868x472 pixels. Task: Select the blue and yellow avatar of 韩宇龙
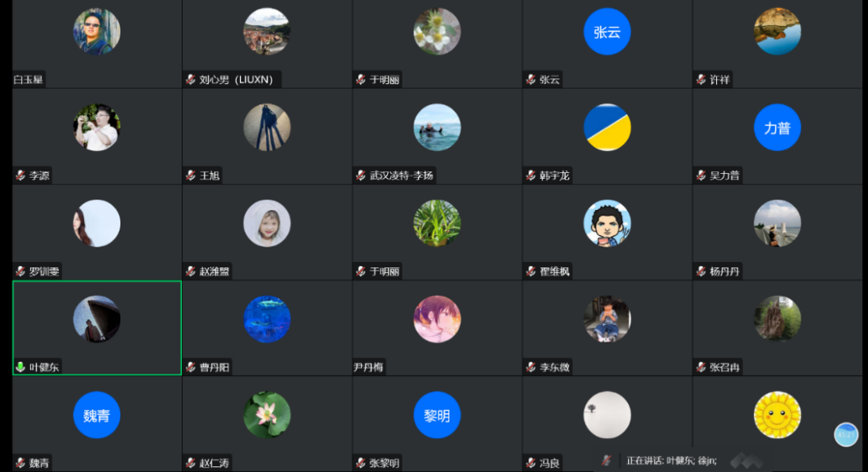(x=607, y=127)
